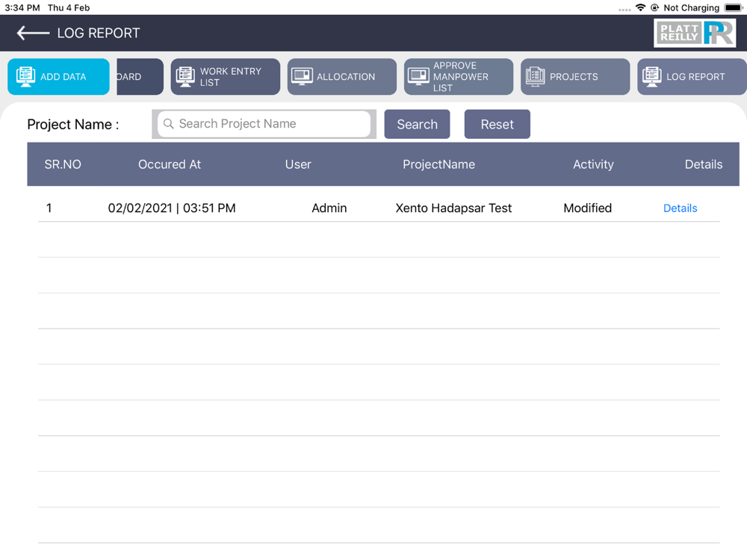747x560 pixels.
Task: Click the Reset button
Action: [x=497, y=124]
